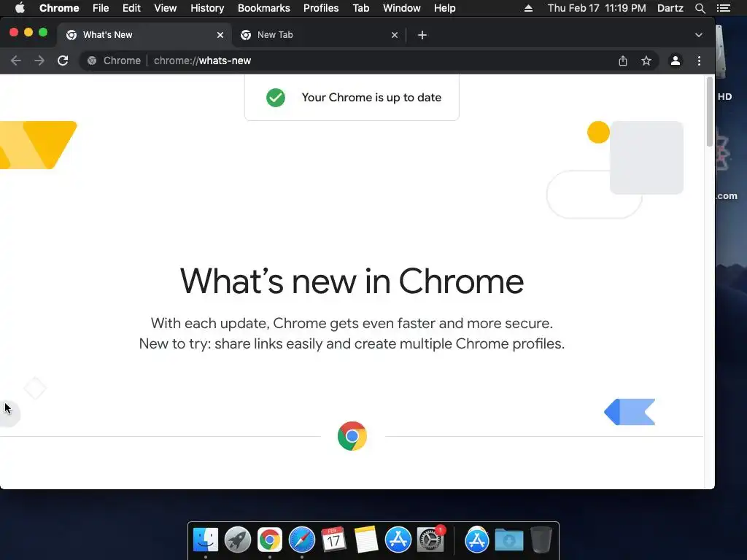Open Calendar from the Dock

pos(333,540)
